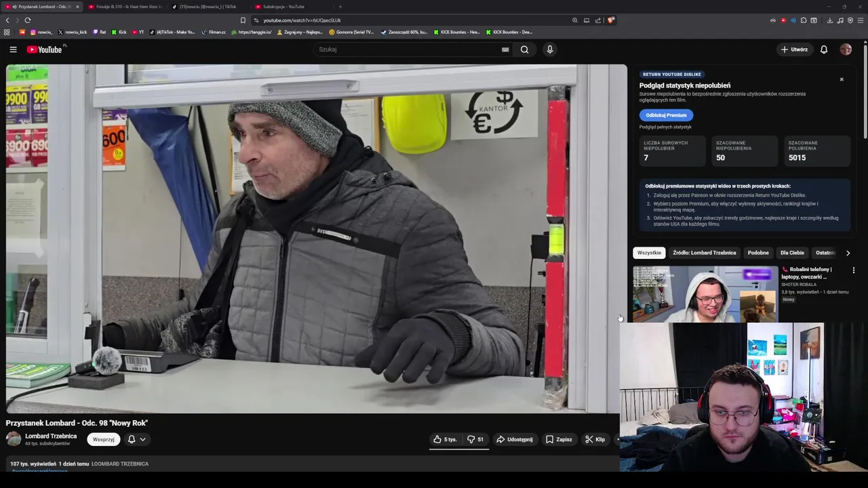This screenshot has height=488, width=868.
Task: Click the search magnifier button
Action: (524, 49)
